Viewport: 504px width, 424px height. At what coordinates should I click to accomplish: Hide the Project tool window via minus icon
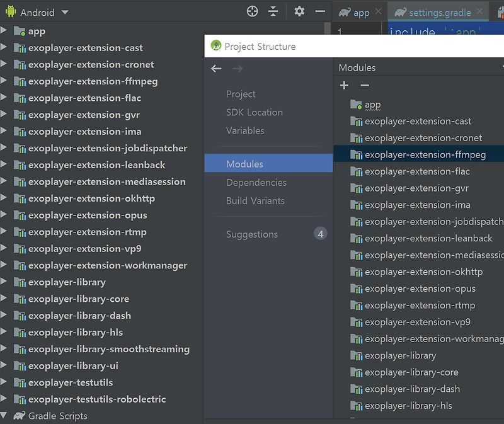click(321, 11)
